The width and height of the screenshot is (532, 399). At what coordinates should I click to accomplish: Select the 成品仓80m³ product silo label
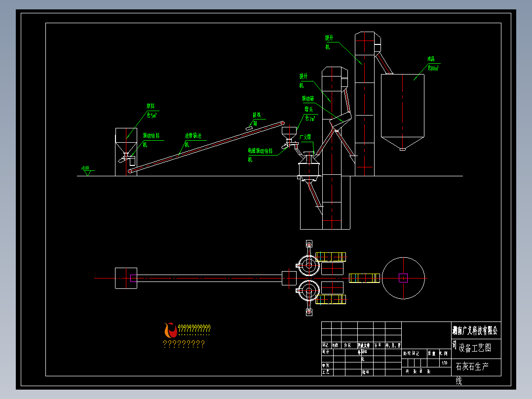click(x=433, y=64)
